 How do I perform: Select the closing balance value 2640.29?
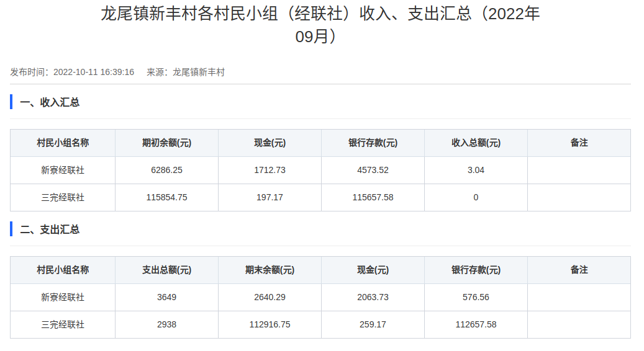point(270,297)
